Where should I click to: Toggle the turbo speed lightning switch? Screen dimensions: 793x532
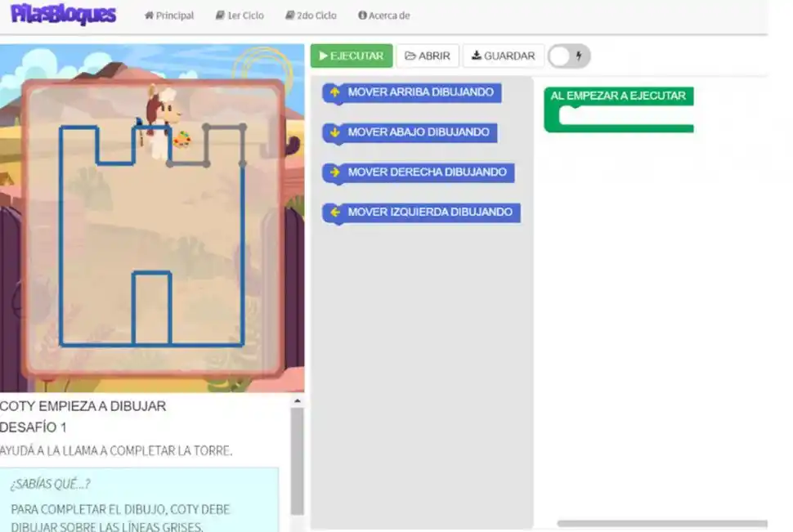(569, 56)
